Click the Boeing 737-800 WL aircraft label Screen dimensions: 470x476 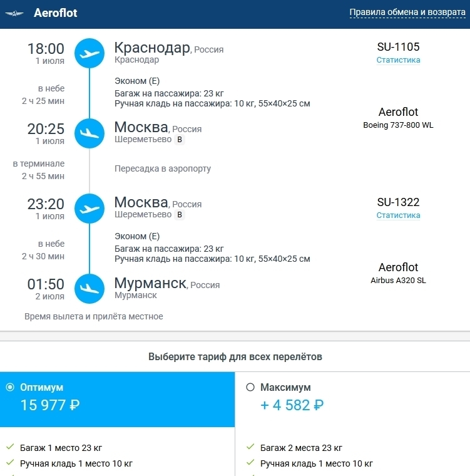point(398,125)
